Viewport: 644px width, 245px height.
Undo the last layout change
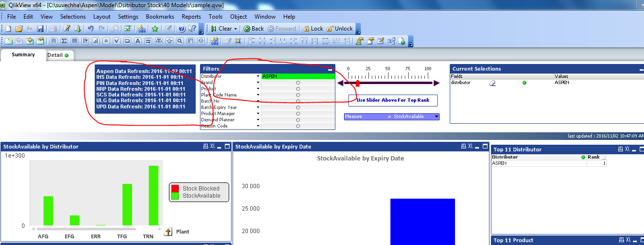pos(91,29)
